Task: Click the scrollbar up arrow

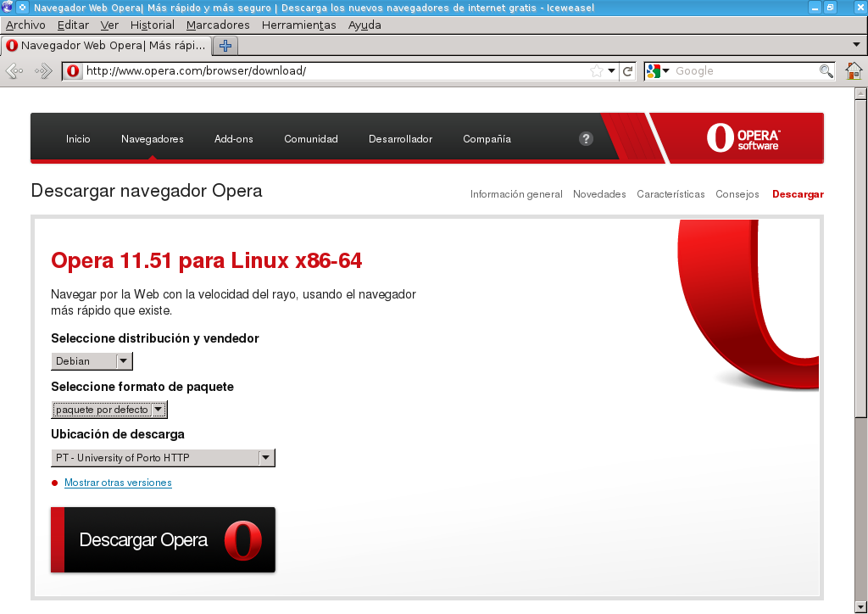Action: (860, 93)
